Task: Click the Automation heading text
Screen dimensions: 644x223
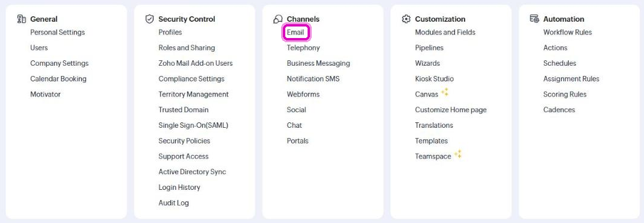Action: [x=563, y=19]
